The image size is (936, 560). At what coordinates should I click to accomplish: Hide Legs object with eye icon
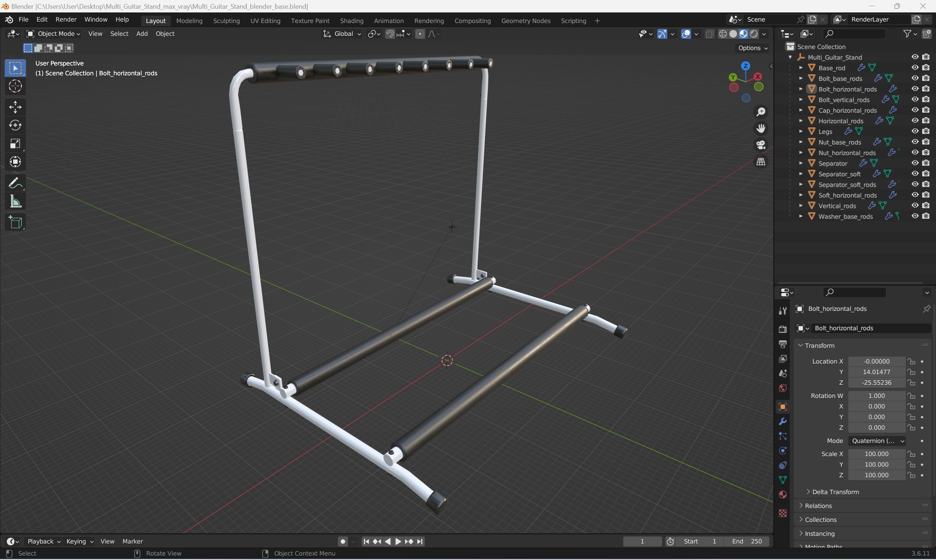click(x=915, y=131)
